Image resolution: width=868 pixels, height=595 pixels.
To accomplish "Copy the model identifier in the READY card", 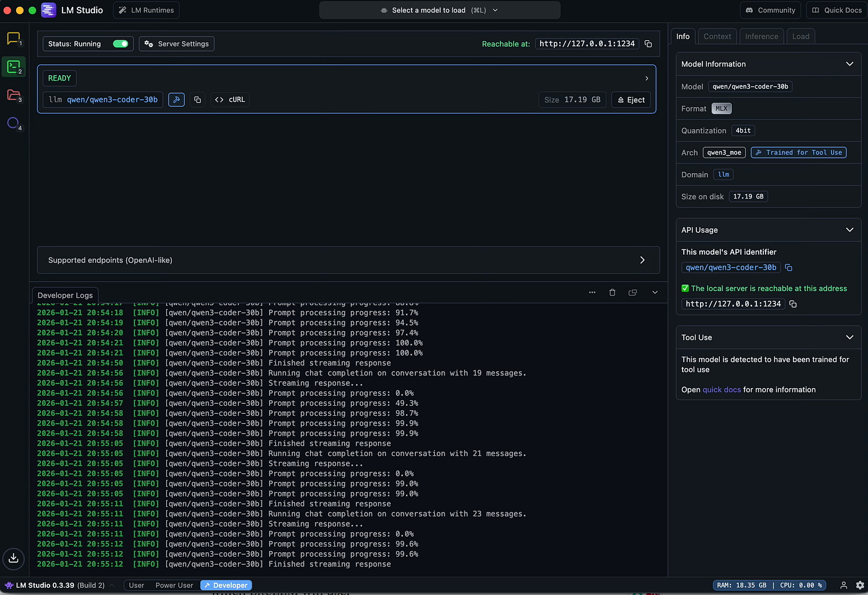I will (x=198, y=99).
